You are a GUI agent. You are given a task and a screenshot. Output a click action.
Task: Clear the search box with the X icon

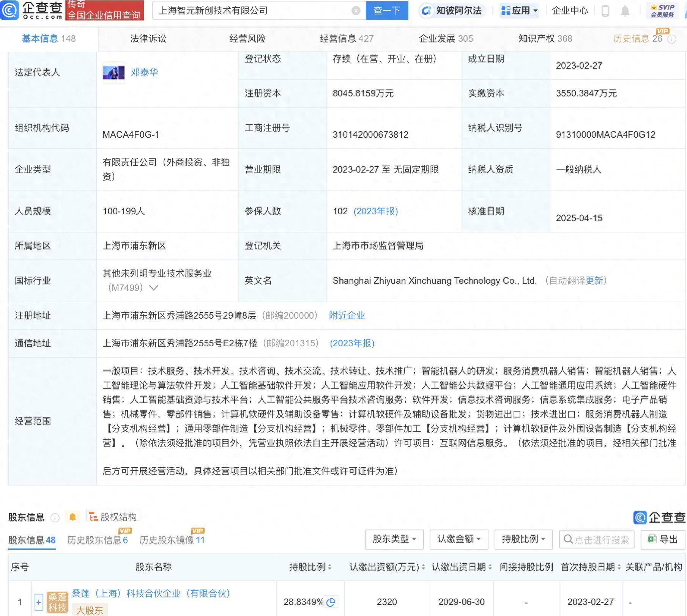pyautogui.click(x=355, y=11)
